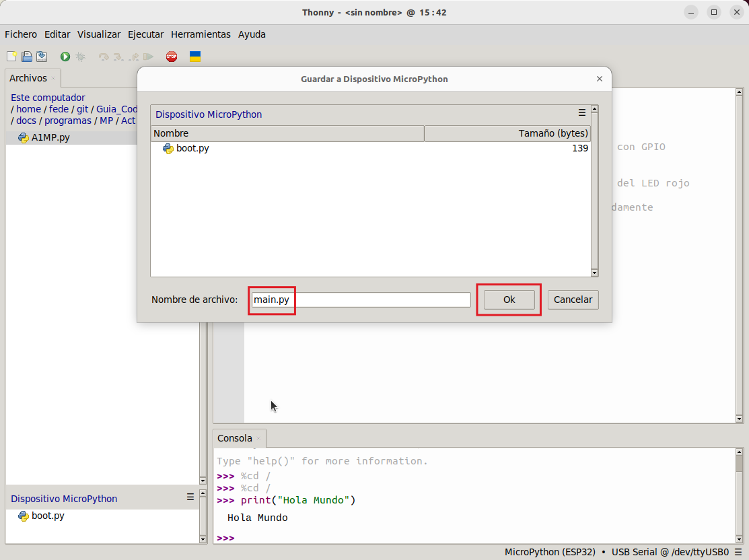Open interpreter menu icon in status bar
The image size is (749, 560).
click(x=738, y=552)
